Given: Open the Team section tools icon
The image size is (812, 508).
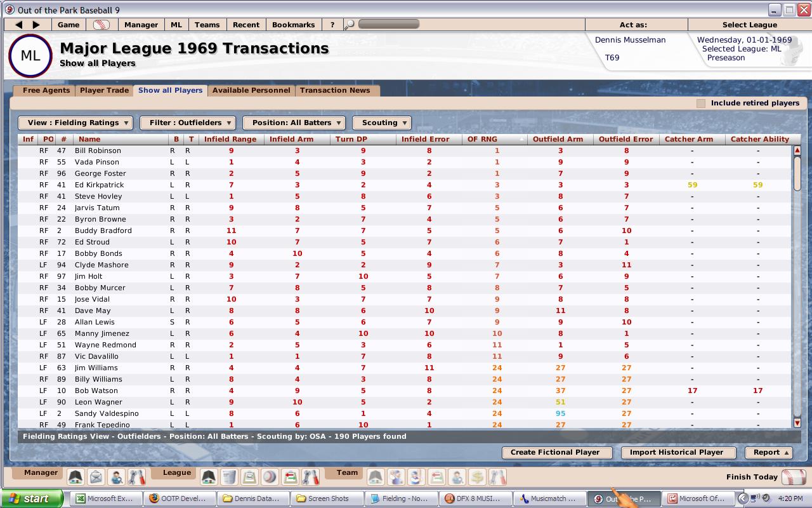Looking at the screenshot, I should pyautogui.click(x=497, y=477).
